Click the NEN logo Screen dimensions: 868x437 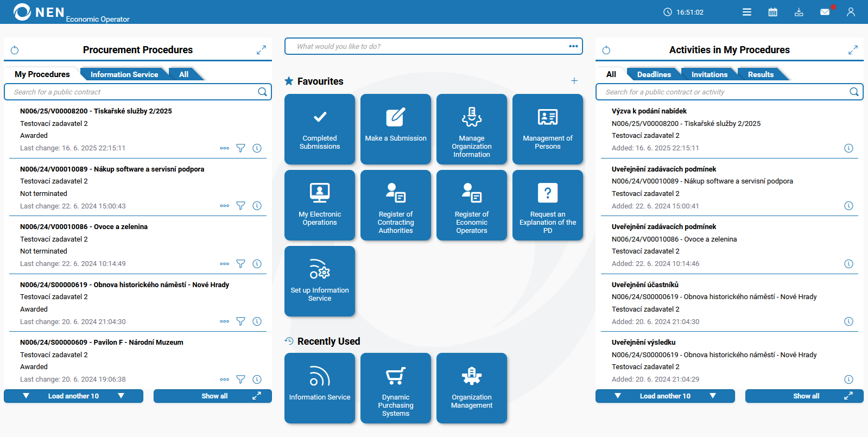pos(39,12)
